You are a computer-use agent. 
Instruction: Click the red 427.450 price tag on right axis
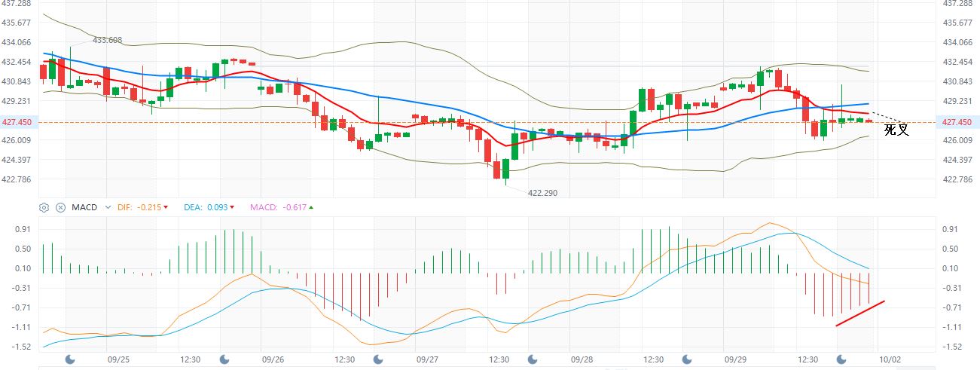click(x=958, y=121)
